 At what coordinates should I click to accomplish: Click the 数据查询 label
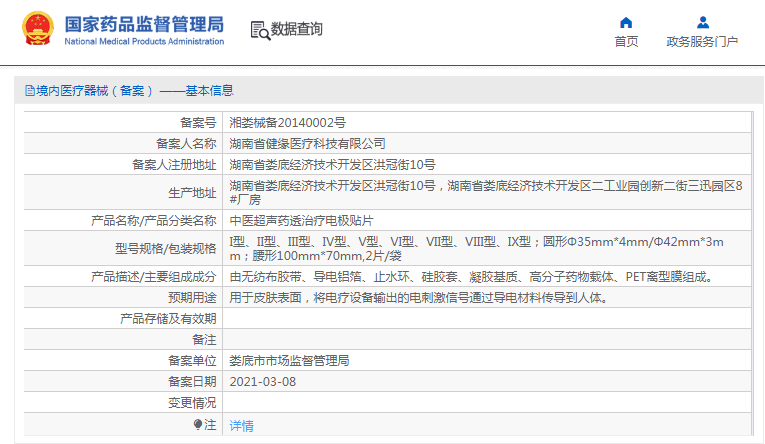click(x=297, y=29)
